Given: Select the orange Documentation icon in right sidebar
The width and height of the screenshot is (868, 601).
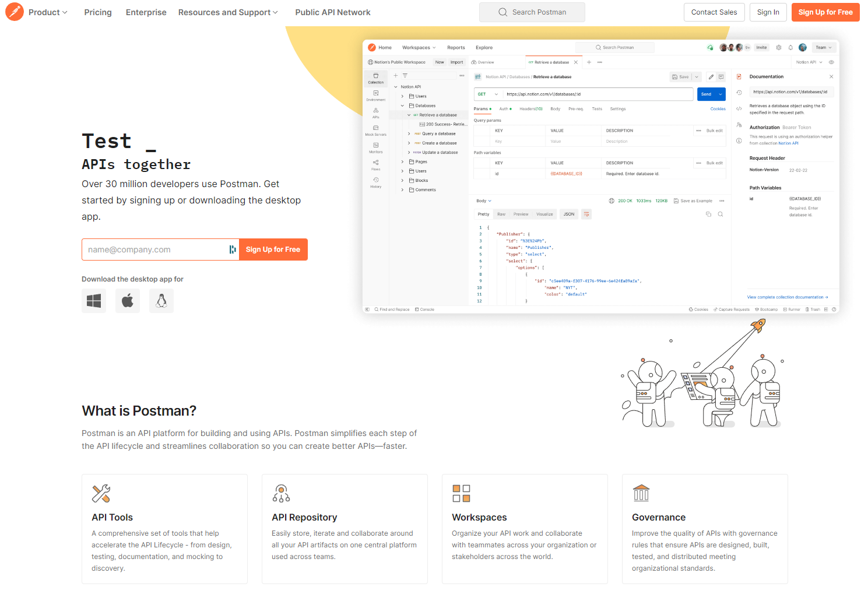Looking at the screenshot, I should tap(739, 77).
